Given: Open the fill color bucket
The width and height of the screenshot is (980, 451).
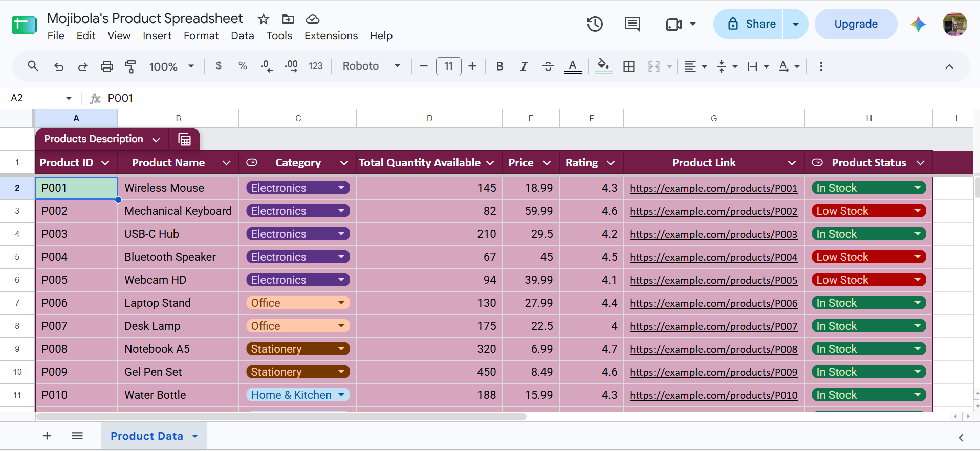Looking at the screenshot, I should (604, 66).
